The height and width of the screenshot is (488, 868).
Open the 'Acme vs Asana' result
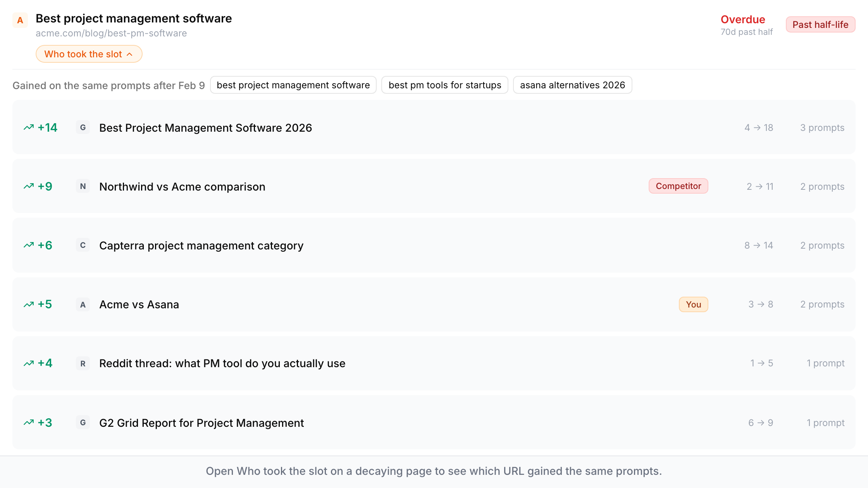139,304
